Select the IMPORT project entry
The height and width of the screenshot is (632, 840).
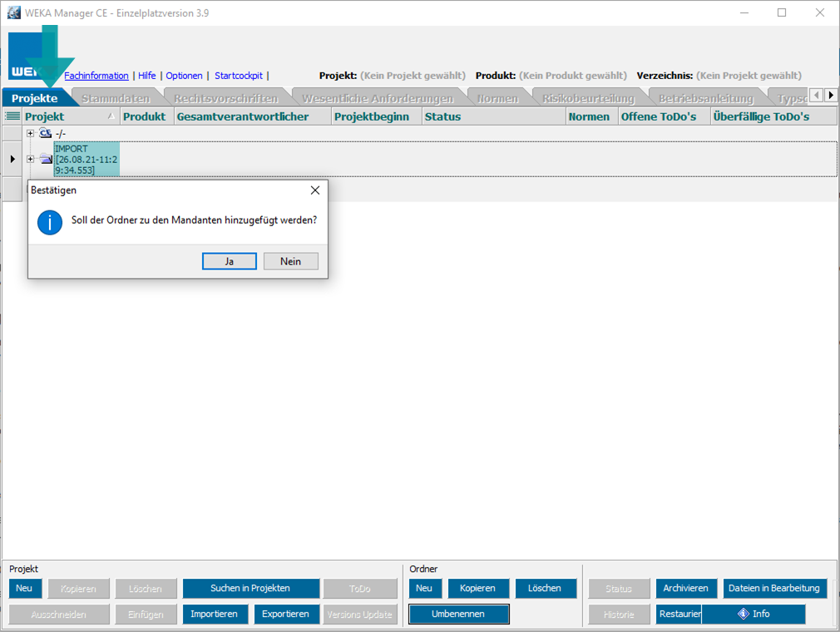point(86,159)
